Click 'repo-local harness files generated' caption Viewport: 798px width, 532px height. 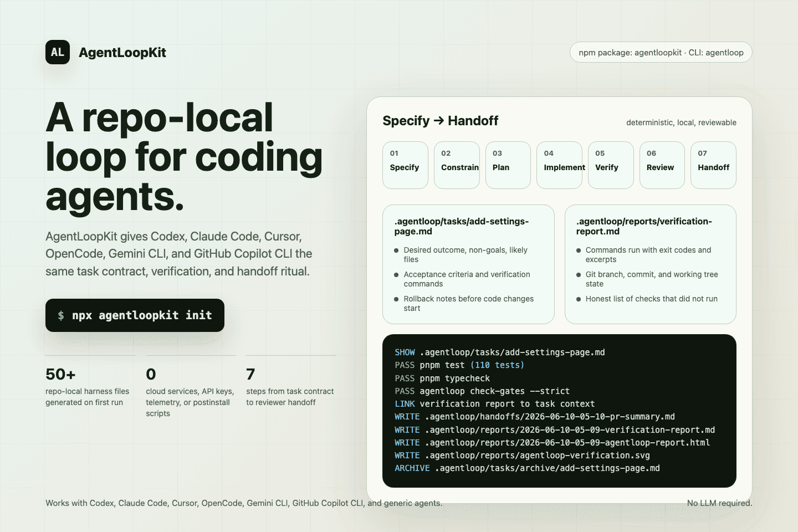click(88, 397)
